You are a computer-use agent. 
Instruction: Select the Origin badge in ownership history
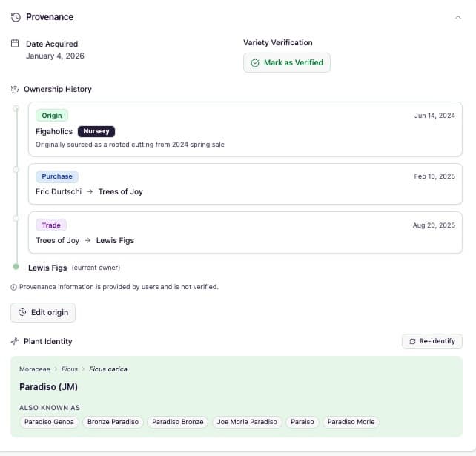pyautogui.click(x=52, y=116)
